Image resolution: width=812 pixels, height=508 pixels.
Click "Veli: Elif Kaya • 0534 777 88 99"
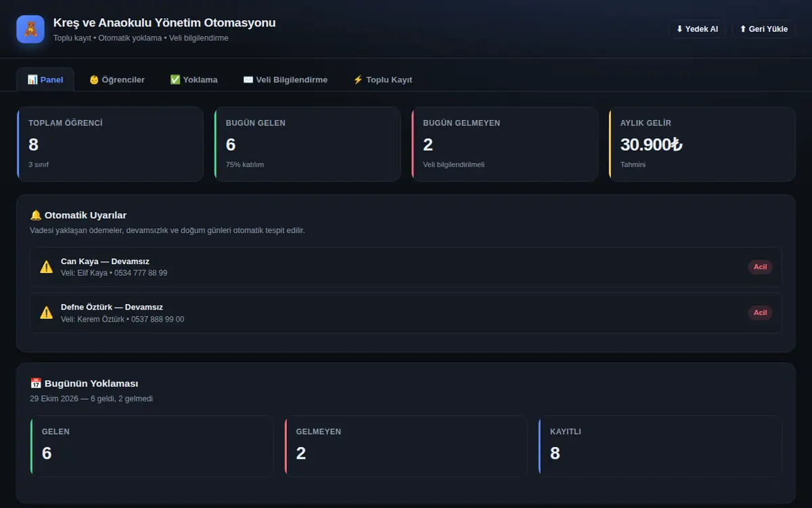(x=114, y=273)
